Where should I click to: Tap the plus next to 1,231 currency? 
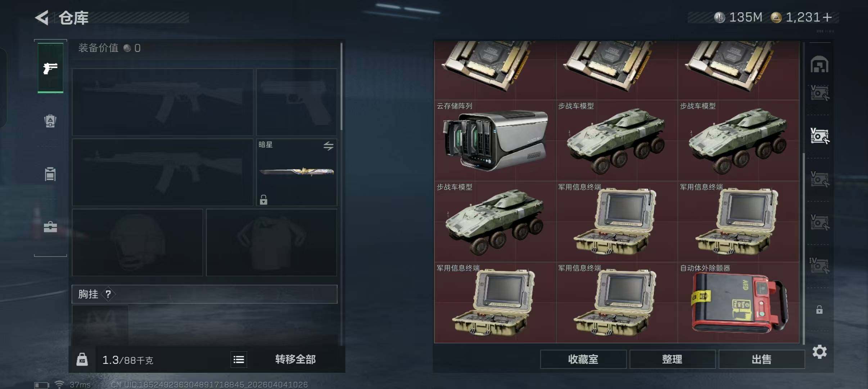827,17
